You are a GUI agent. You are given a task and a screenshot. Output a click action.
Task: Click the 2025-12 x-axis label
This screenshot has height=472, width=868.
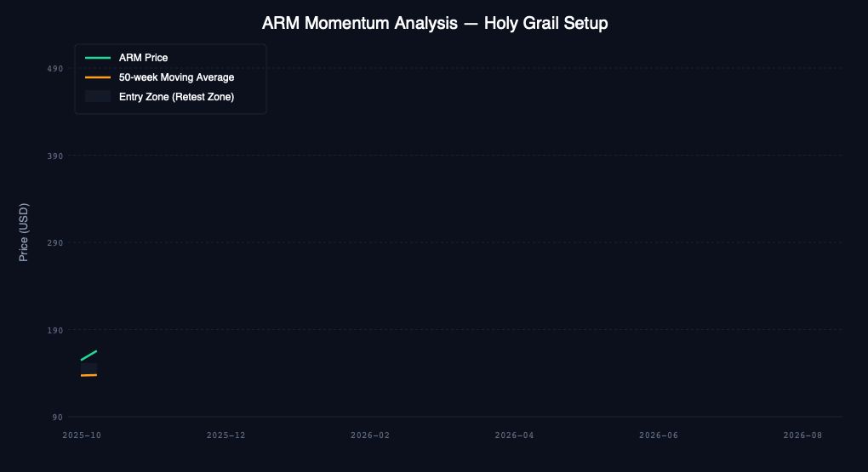click(226, 435)
